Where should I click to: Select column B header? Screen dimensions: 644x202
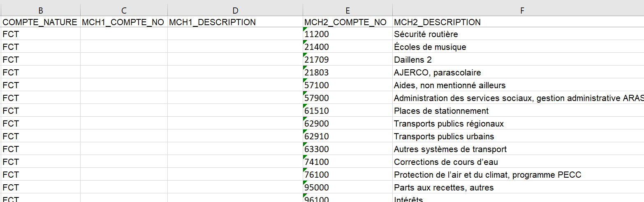[41, 10]
